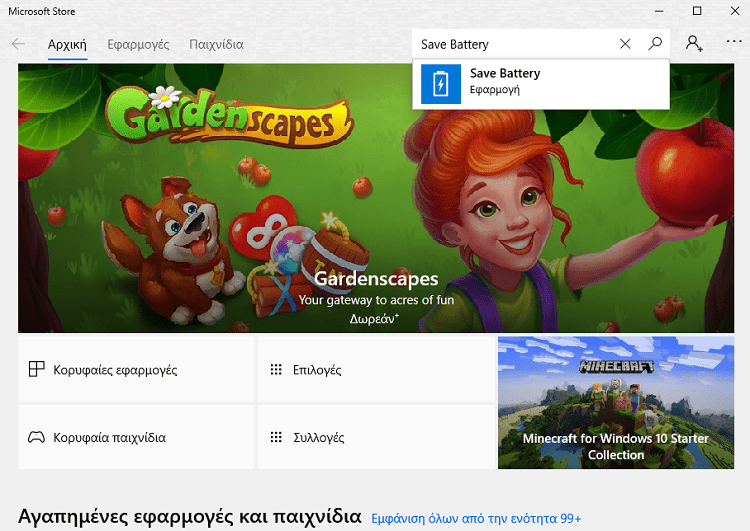
Task: Minimize the Microsoft Store window
Action: pos(659,11)
